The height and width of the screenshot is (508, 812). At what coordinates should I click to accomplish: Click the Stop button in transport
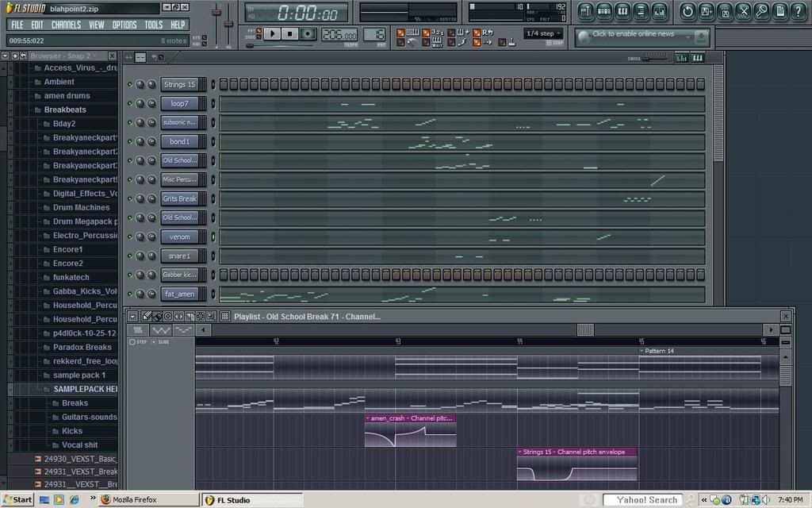point(290,34)
